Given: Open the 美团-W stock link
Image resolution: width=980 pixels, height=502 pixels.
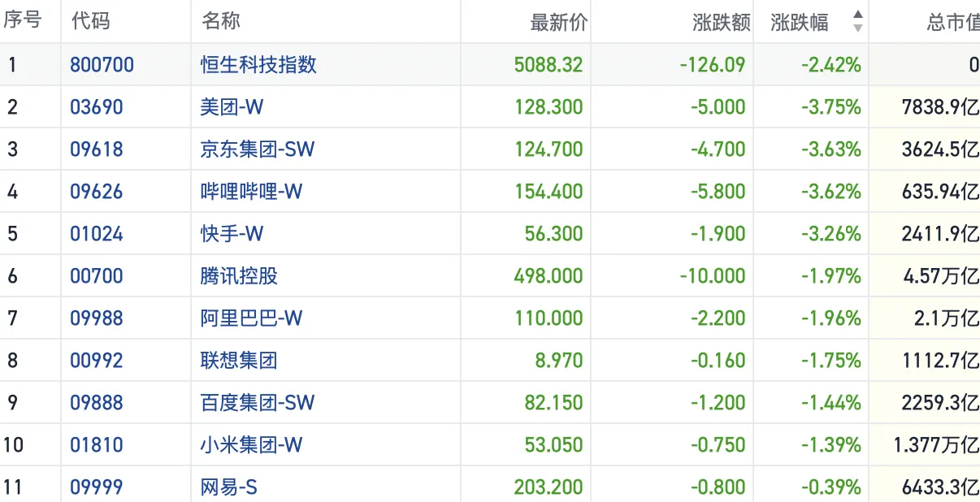Looking at the screenshot, I should pos(232,107).
